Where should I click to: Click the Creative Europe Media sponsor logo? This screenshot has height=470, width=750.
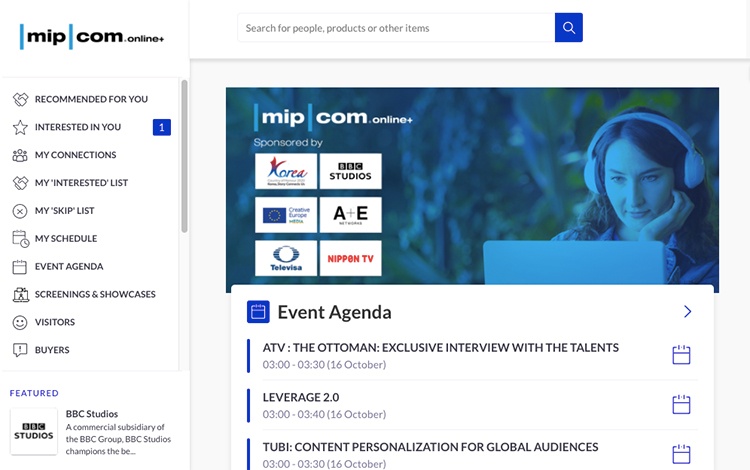286,215
